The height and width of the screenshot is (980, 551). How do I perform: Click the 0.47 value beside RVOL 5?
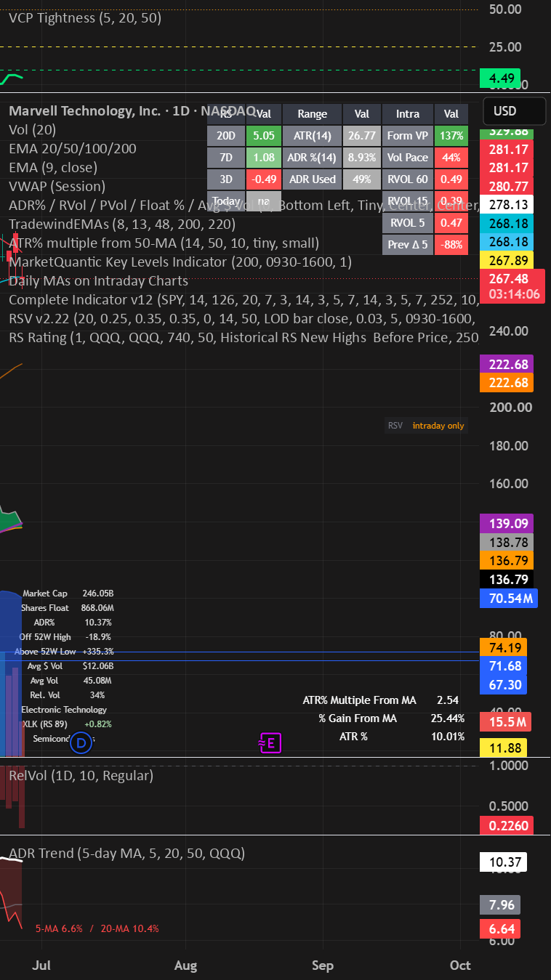click(x=451, y=222)
